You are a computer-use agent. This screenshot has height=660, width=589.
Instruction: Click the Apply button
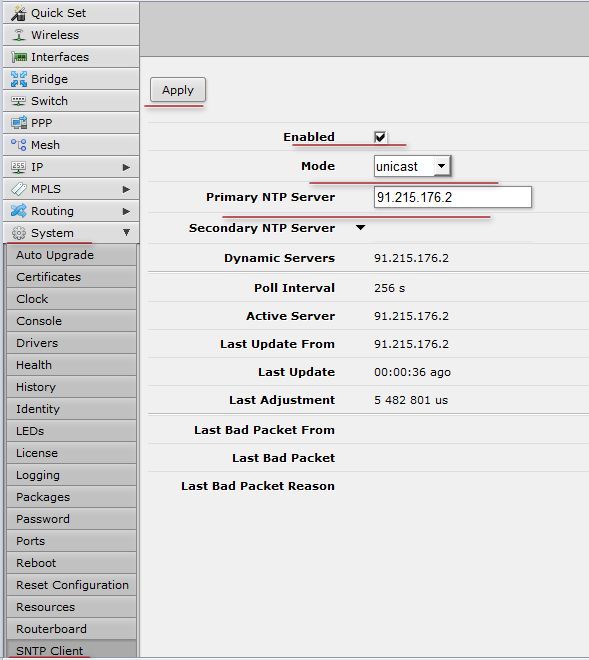178,90
